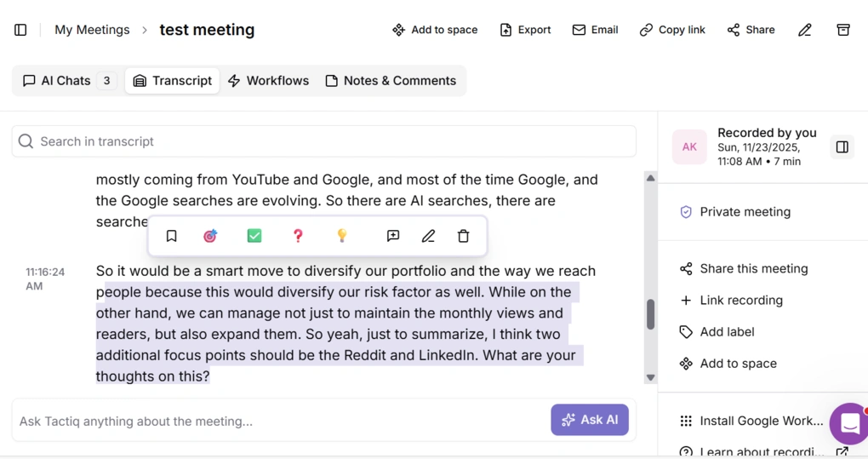Switch to the AI Chats tab

click(68, 81)
